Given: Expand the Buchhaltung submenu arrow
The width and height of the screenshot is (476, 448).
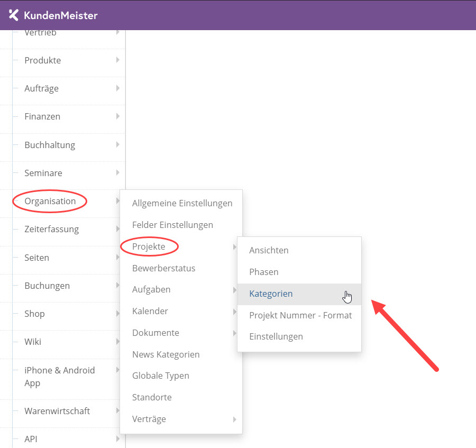Looking at the screenshot, I should pyautogui.click(x=118, y=144).
